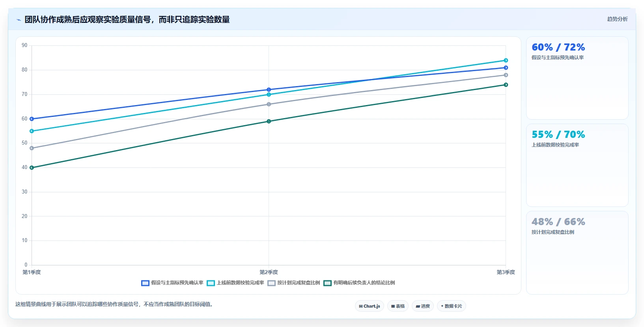Screen dimensions: 644x327
Task: Click the y-axis value 90
Action: [24, 45]
